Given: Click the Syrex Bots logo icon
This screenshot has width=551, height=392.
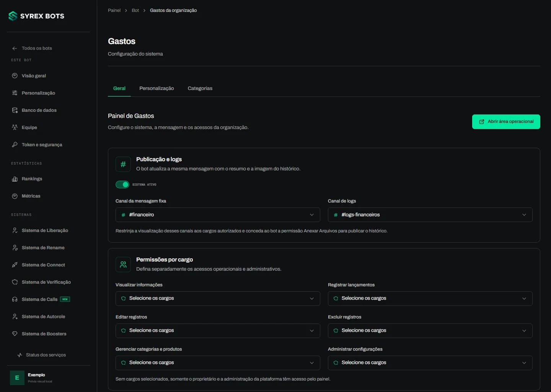Looking at the screenshot, I should coord(13,16).
